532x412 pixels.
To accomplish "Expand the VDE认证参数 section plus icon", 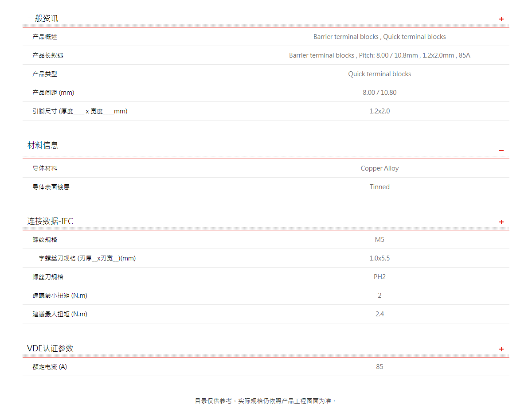I will [x=501, y=349].
